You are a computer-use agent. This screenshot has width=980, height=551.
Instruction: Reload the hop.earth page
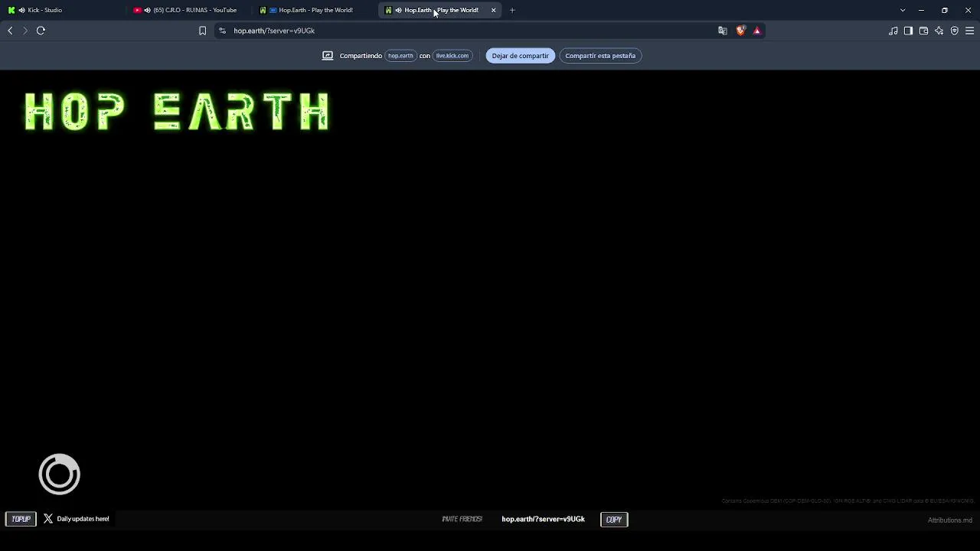point(41,31)
